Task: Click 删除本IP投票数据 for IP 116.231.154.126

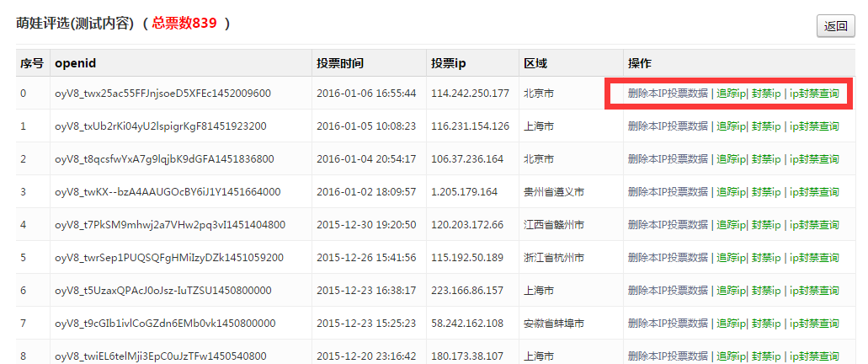Action: [x=667, y=126]
